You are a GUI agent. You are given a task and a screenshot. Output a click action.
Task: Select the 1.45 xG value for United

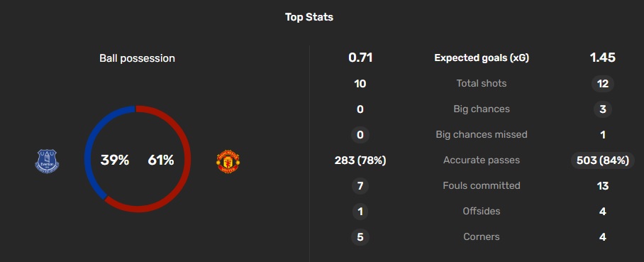(x=603, y=58)
